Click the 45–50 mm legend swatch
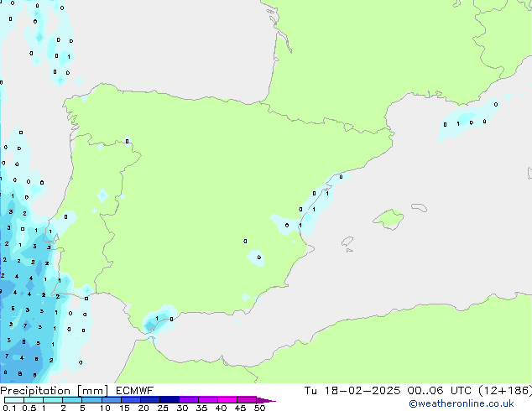 [x=247, y=400]
